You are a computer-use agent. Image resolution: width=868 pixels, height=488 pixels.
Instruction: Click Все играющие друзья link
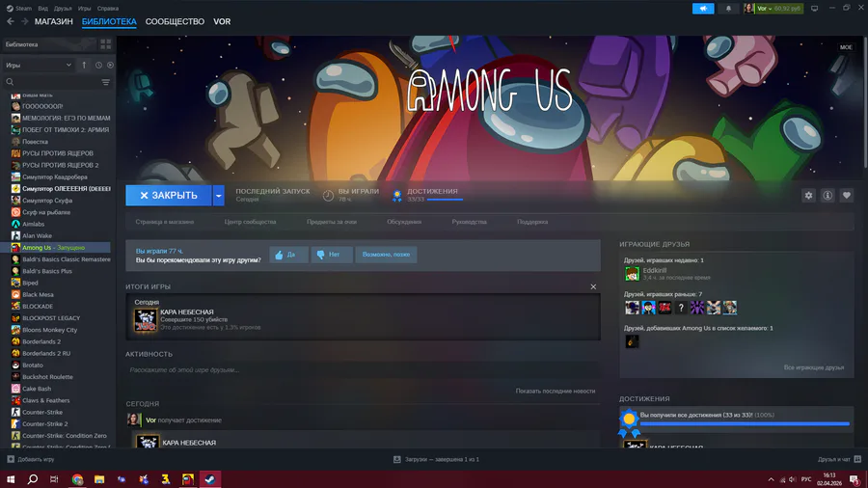[x=814, y=367]
